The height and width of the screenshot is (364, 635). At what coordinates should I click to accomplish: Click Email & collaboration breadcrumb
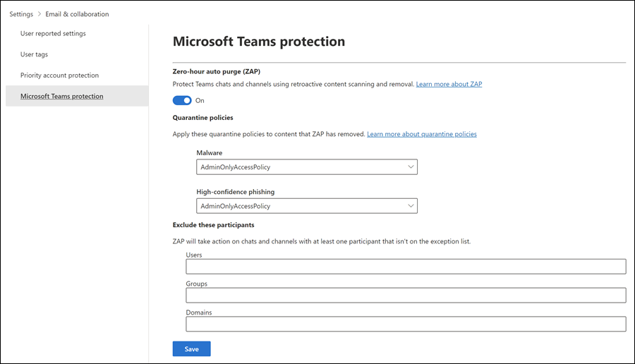[x=77, y=14]
